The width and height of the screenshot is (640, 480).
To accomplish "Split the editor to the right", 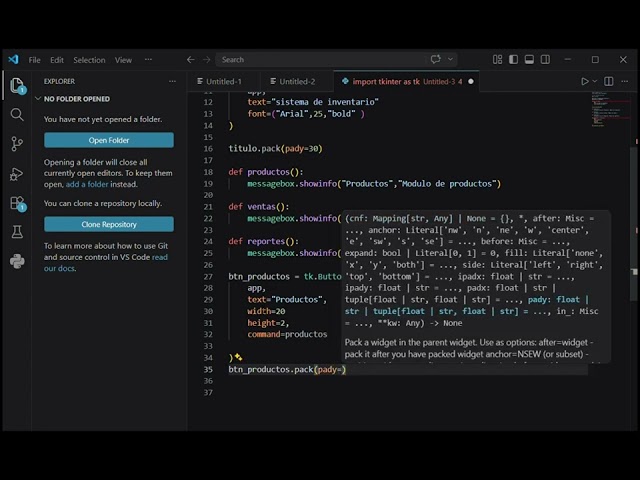I will [609, 81].
